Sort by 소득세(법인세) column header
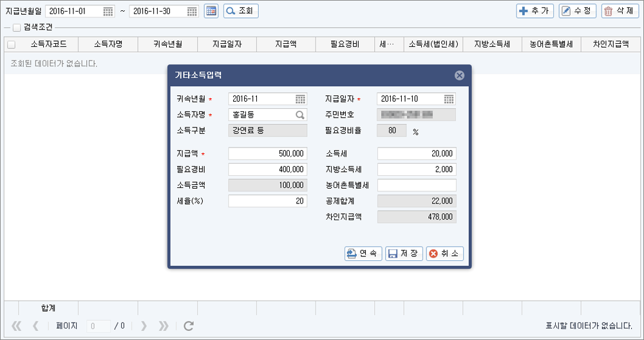The image size is (644, 340). click(x=433, y=44)
